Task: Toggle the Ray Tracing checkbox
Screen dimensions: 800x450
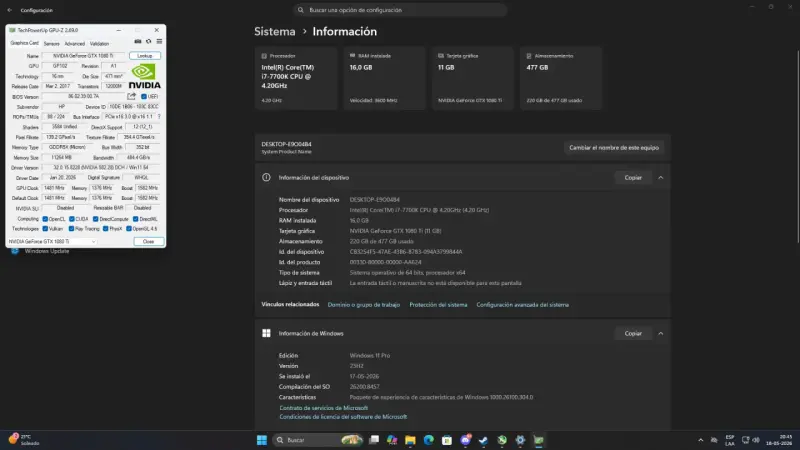Action: pos(71,229)
